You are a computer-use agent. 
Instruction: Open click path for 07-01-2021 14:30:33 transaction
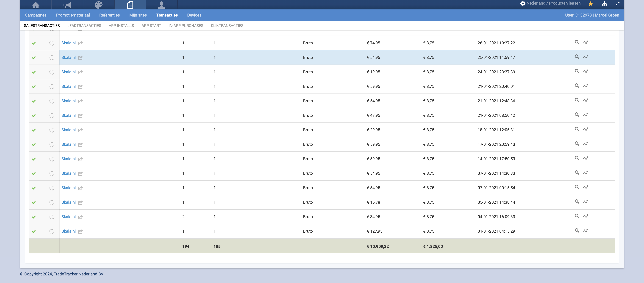point(586,173)
